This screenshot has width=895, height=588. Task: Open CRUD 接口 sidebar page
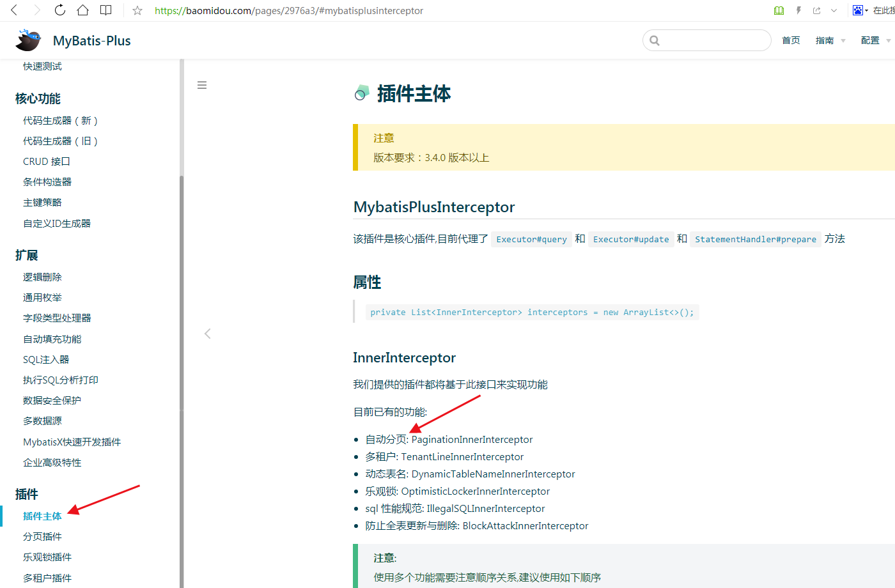tap(47, 162)
